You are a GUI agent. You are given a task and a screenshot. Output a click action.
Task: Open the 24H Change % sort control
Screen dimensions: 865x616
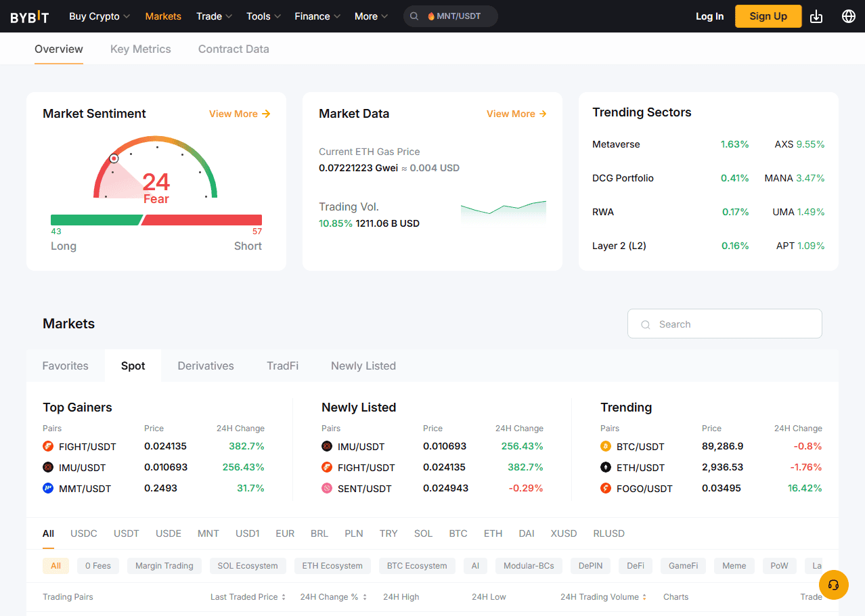[334, 596]
